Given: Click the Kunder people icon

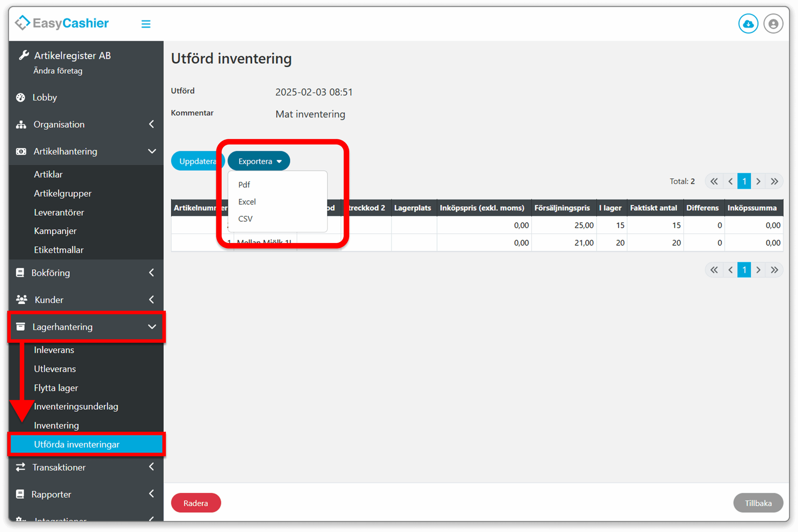Looking at the screenshot, I should tap(22, 299).
